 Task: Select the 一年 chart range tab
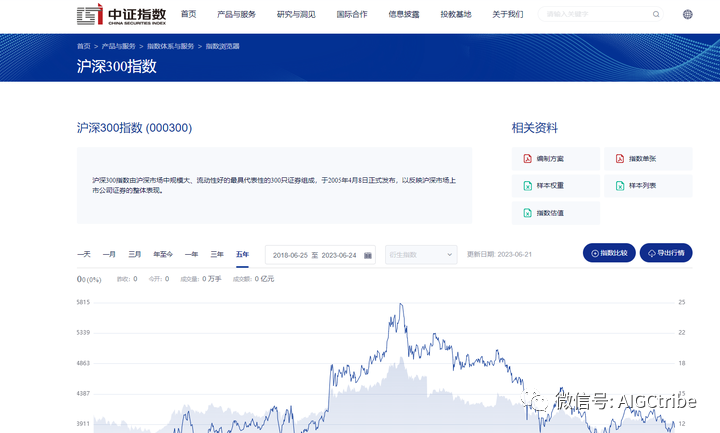point(191,254)
